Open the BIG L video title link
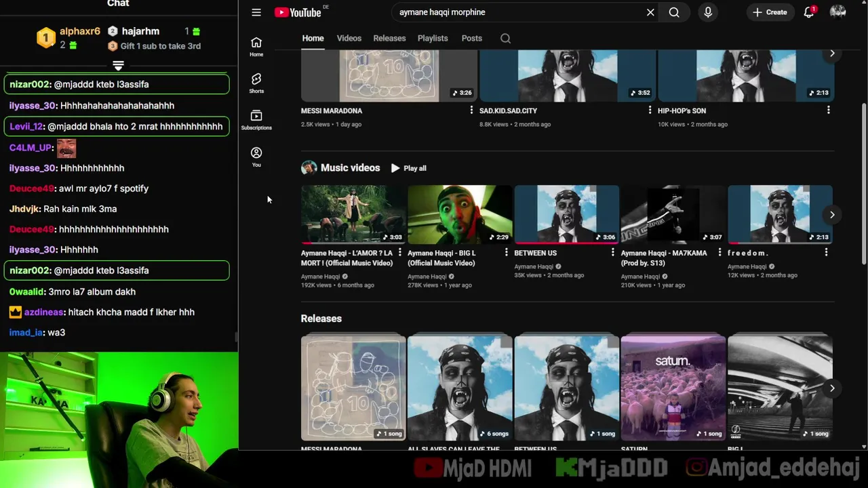 (441, 258)
